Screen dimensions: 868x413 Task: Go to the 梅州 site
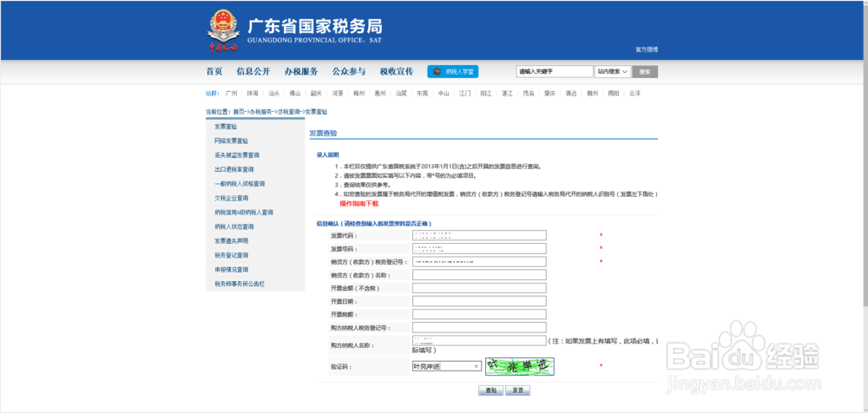pos(358,94)
